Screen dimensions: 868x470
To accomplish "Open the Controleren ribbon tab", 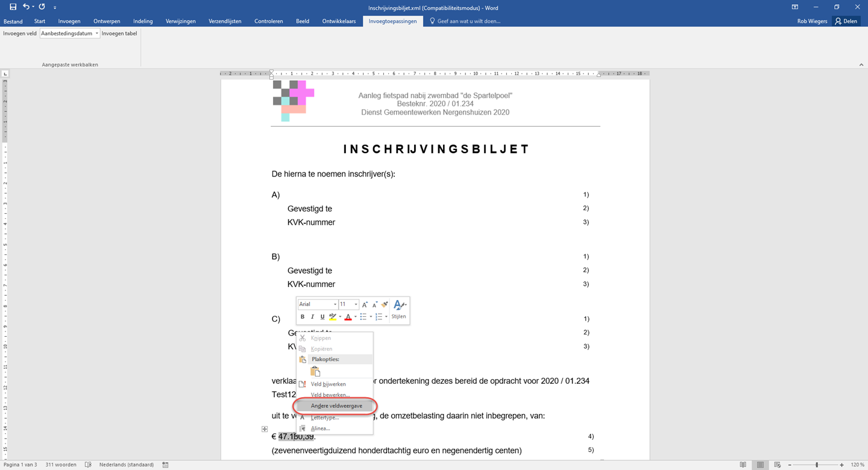I will tap(269, 21).
